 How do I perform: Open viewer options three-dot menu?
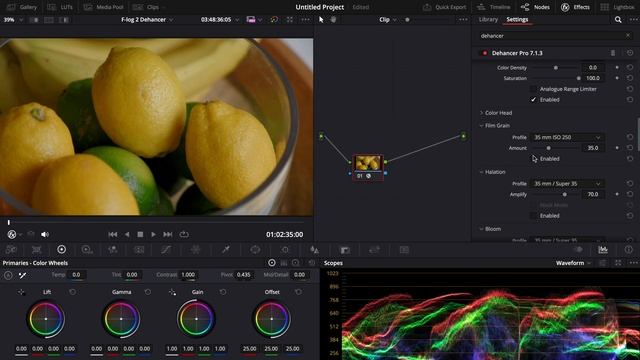305,20
